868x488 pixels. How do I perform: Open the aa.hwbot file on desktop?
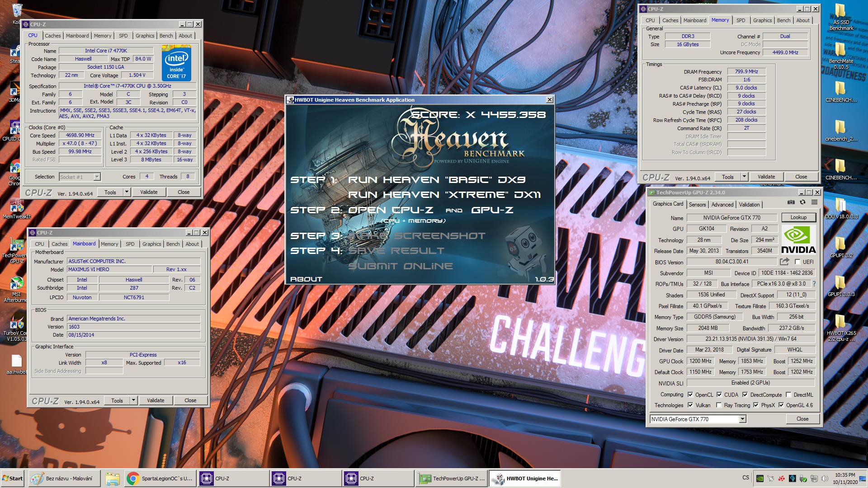pyautogui.click(x=16, y=365)
